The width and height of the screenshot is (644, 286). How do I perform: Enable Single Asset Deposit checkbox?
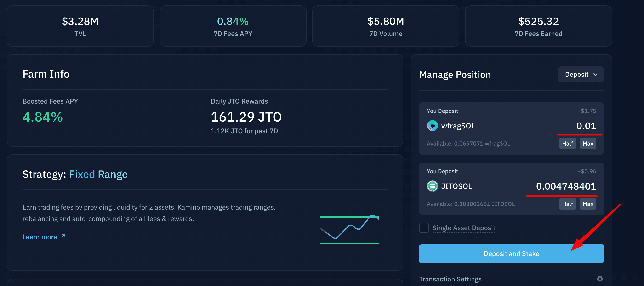click(424, 228)
